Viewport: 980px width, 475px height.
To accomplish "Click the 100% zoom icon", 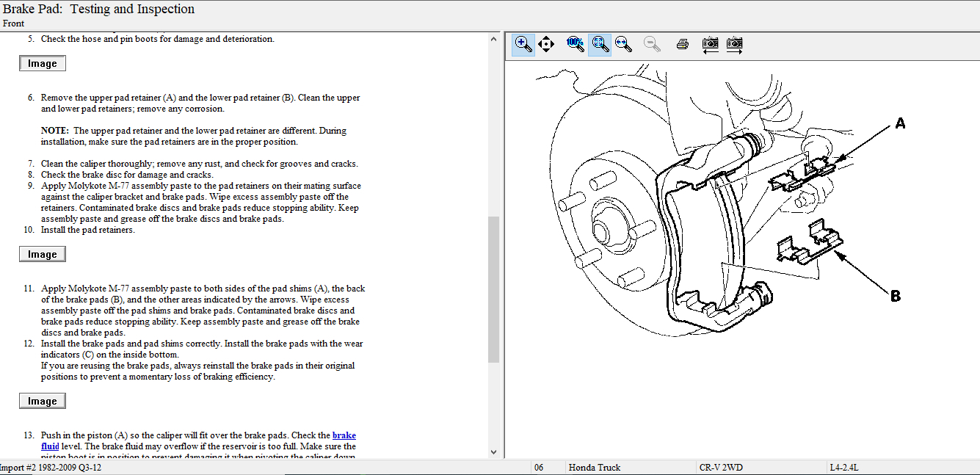I will click(x=575, y=44).
